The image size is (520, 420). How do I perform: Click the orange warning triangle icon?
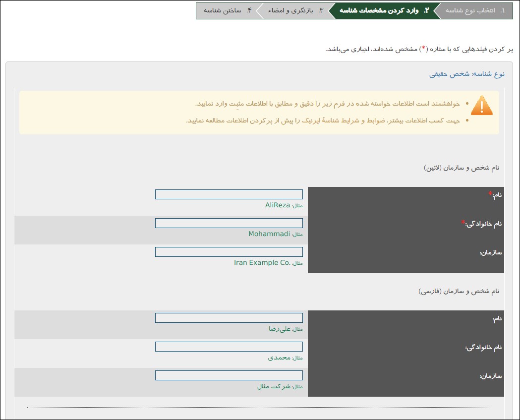coord(481,105)
